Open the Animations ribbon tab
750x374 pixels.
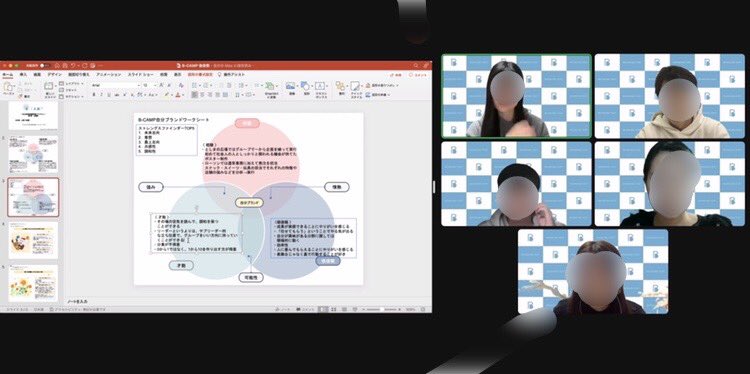[109, 75]
